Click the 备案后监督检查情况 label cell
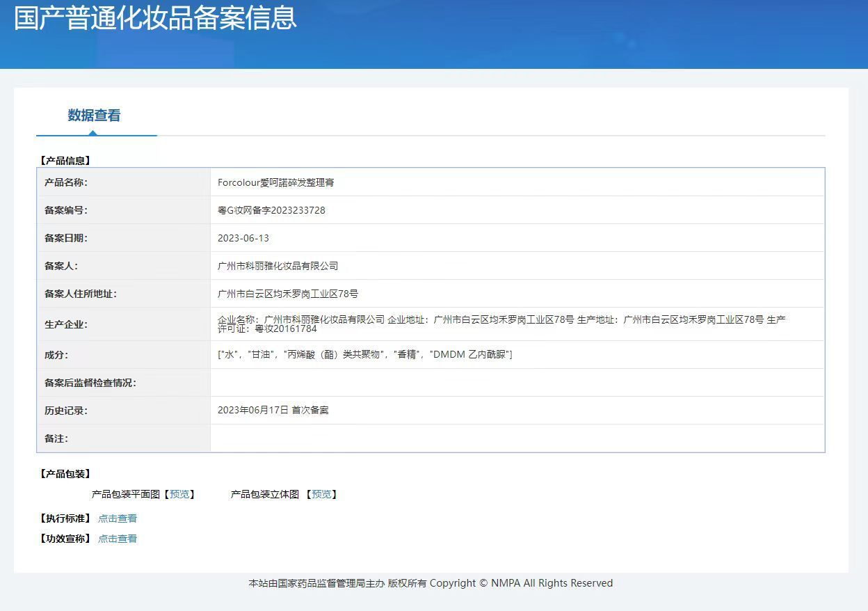Viewport: 868px width, 611px height. tap(124, 383)
